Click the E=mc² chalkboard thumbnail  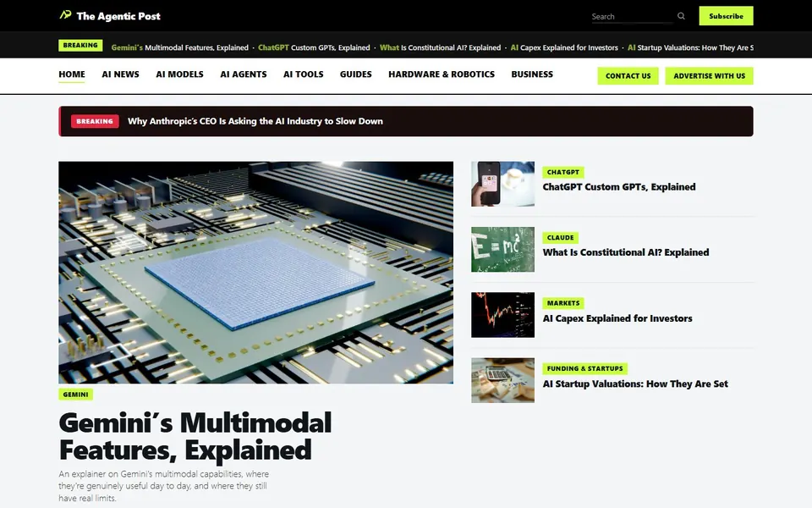click(502, 249)
